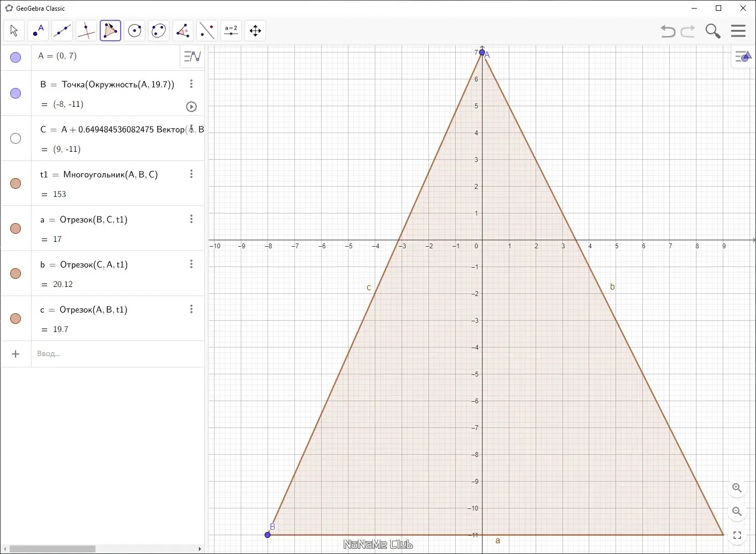Click the value 20.12 of segment b
The image size is (756, 554).
point(63,284)
